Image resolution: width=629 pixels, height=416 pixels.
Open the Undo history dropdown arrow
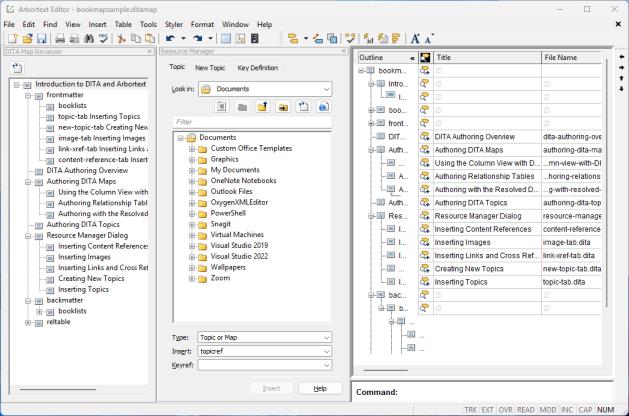click(183, 39)
